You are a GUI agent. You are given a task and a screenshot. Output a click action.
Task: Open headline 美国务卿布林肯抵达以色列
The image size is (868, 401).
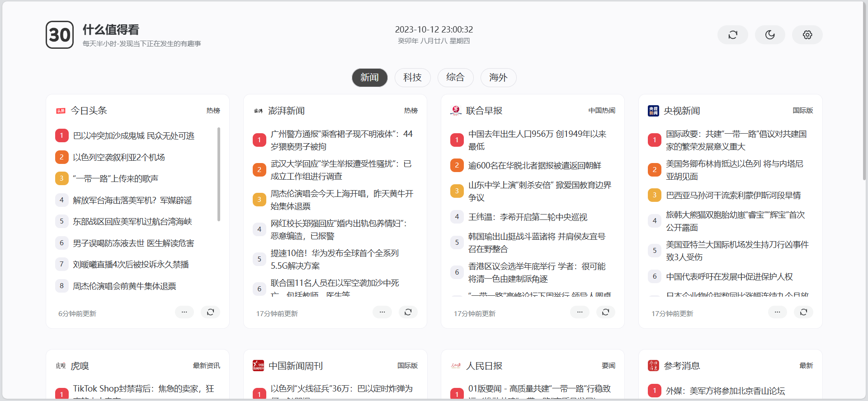[x=735, y=170]
